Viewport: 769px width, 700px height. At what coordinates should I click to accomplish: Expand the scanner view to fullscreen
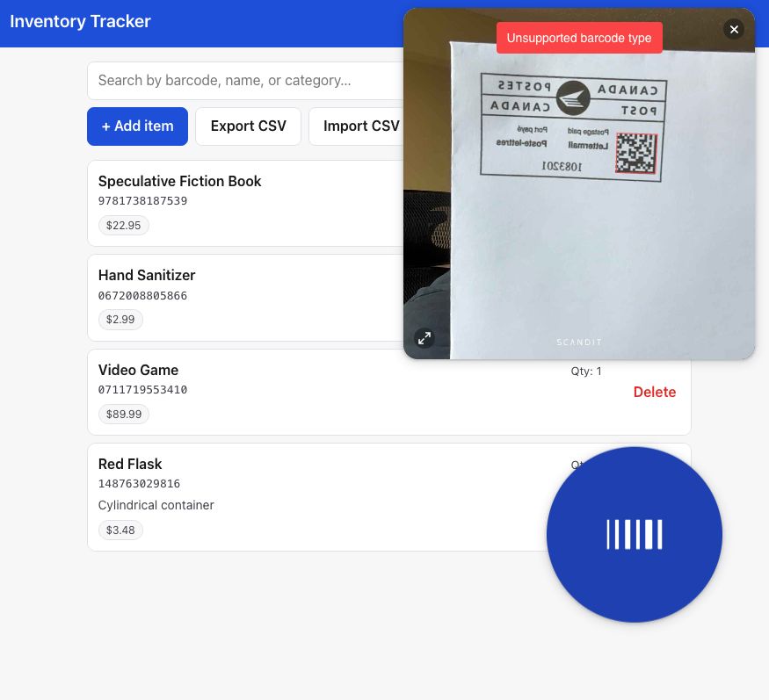424,338
